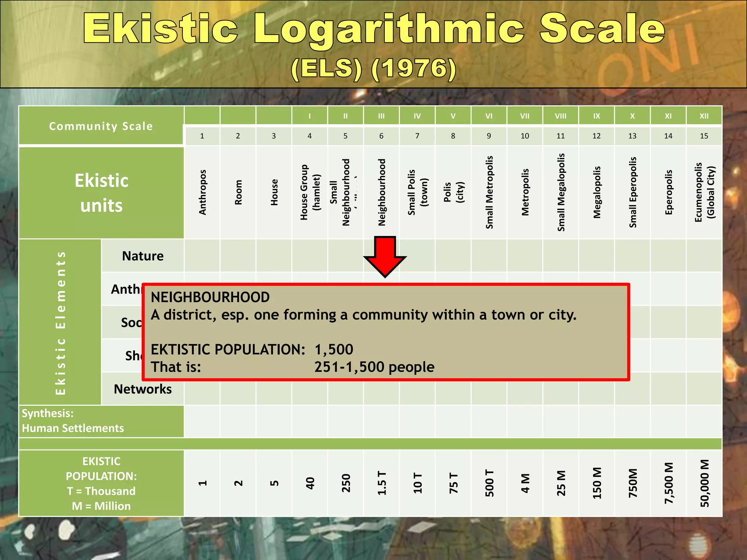
Task: Select scale number '10' cell
Action: click(525, 136)
